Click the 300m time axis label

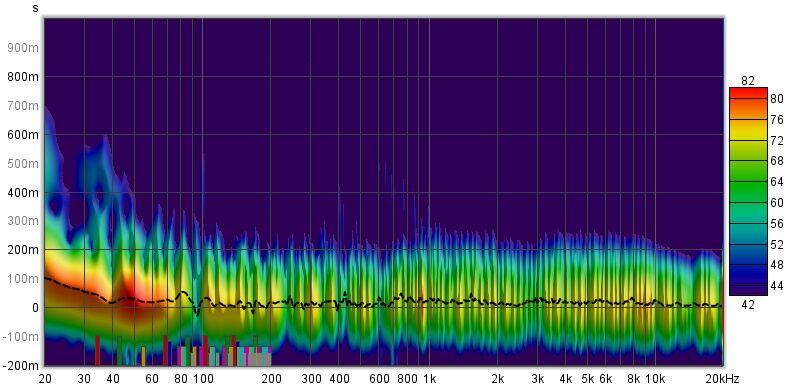(24, 221)
